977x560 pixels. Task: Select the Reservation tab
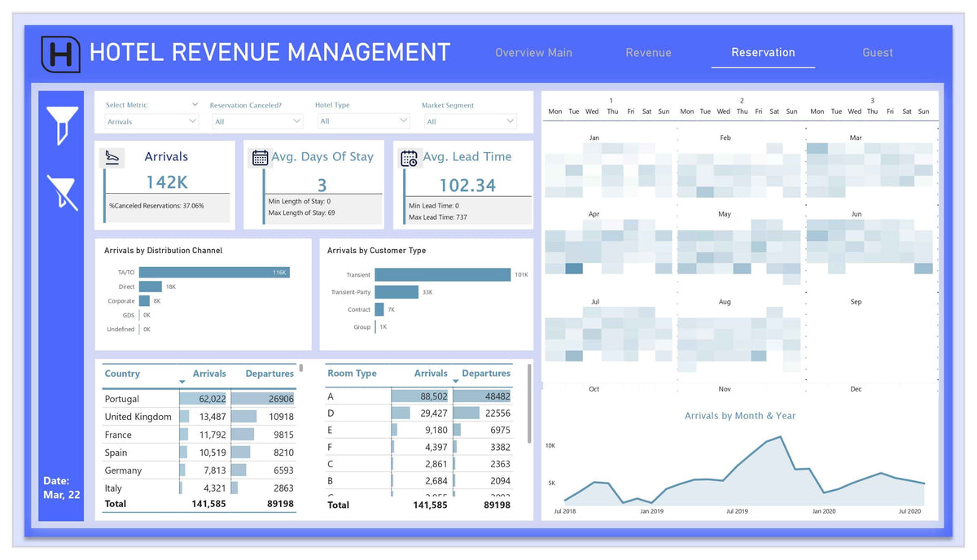pyautogui.click(x=763, y=52)
